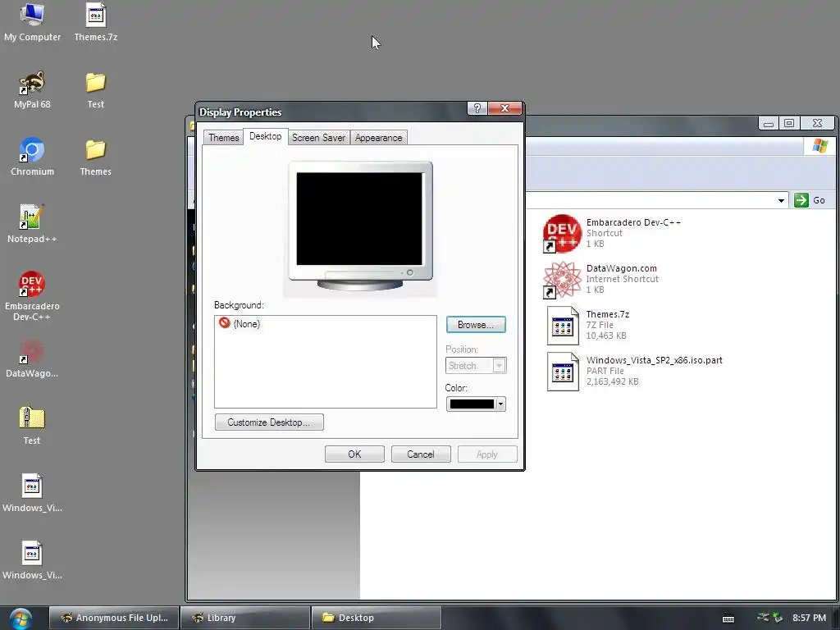840x630 pixels.
Task: Click the help question mark button
Action: pos(477,108)
